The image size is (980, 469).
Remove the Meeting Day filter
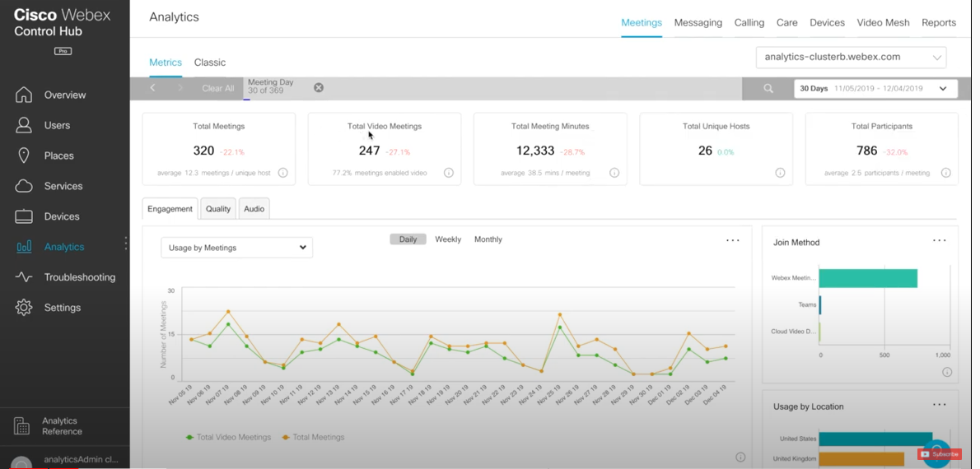(x=319, y=87)
